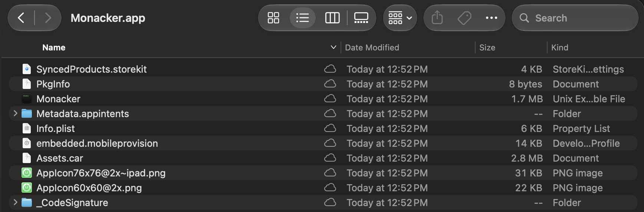Sort by the Size column header
The width and height of the screenshot is (644, 212).
[x=487, y=47]
